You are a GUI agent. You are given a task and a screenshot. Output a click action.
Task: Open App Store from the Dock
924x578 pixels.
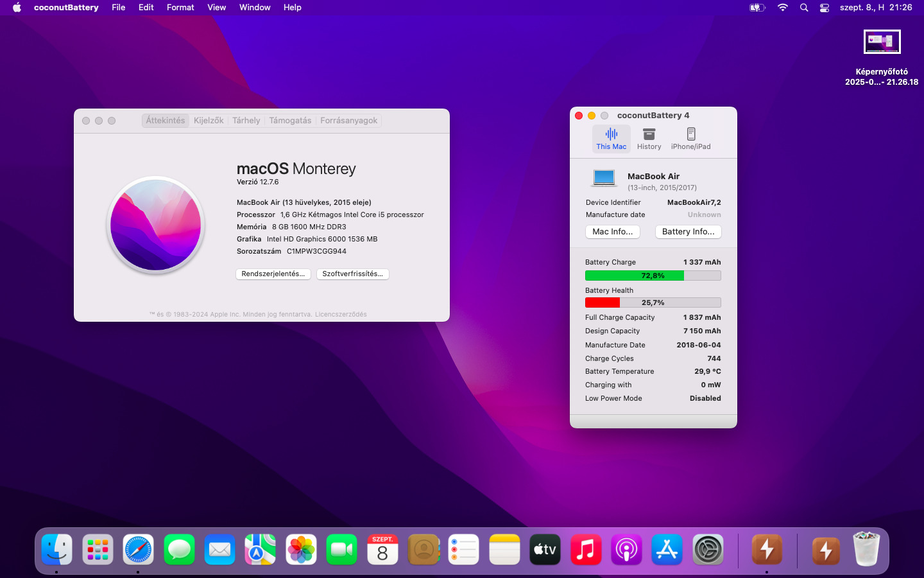pyautogui.click(x=667, y=550)
